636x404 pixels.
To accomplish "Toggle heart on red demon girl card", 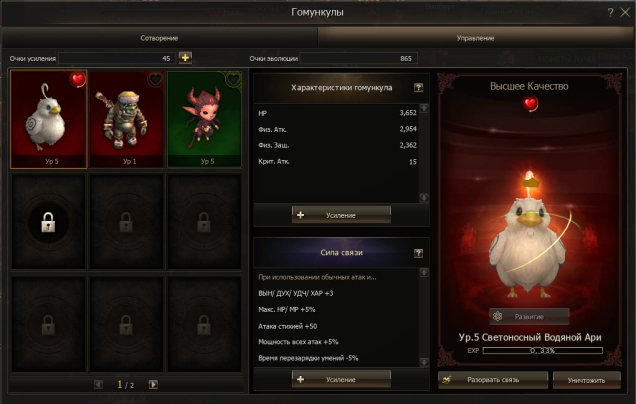I will (x=233, y=79).
